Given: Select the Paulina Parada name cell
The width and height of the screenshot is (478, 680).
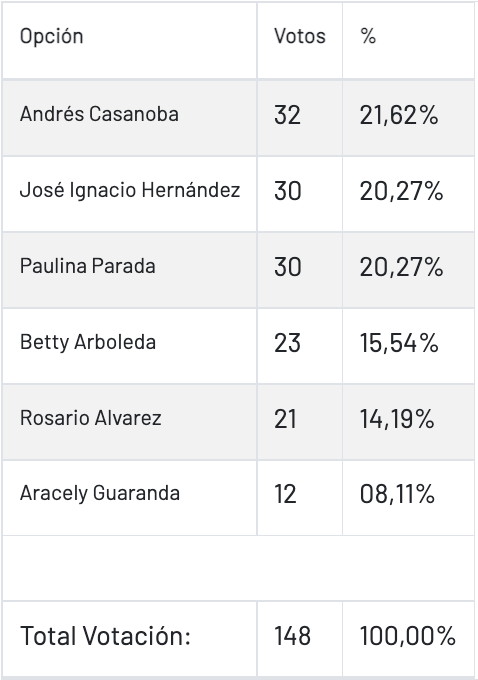Looking at the screenshot, I should click(x=130, y=270).
